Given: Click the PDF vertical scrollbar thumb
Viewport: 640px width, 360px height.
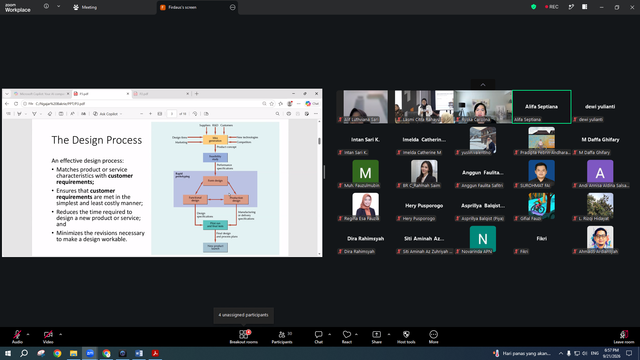Looking at the screenshot, I should click(319, 141).
